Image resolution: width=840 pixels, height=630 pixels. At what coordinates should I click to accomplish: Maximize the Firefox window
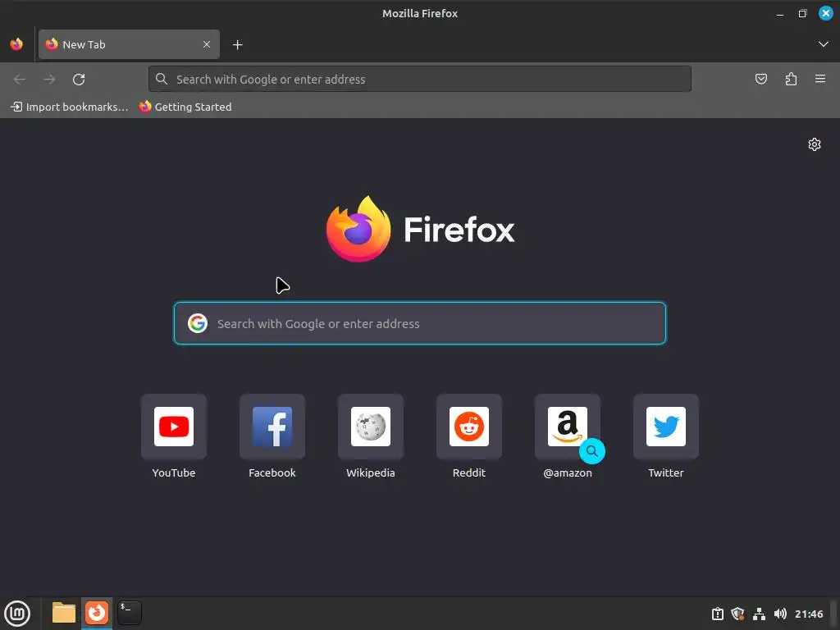tap(802, 14)
